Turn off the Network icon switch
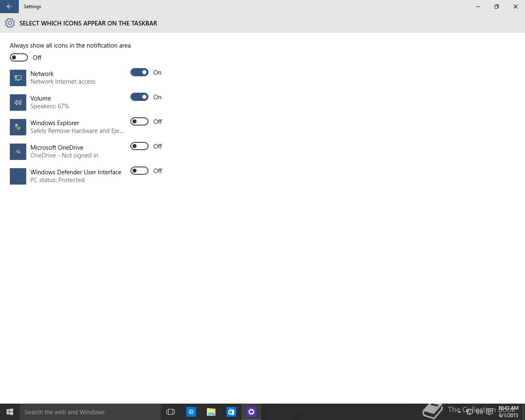Screen dimensions: 525x420 click(139, 72)
